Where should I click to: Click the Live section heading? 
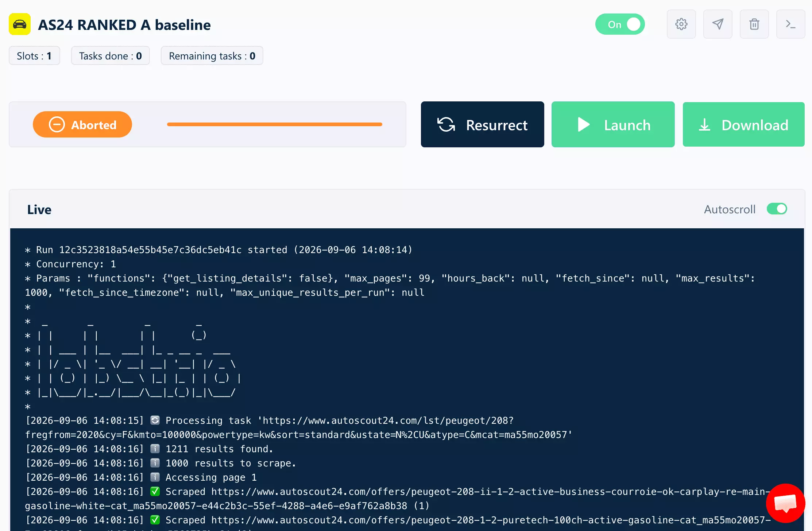click(39, 210)
